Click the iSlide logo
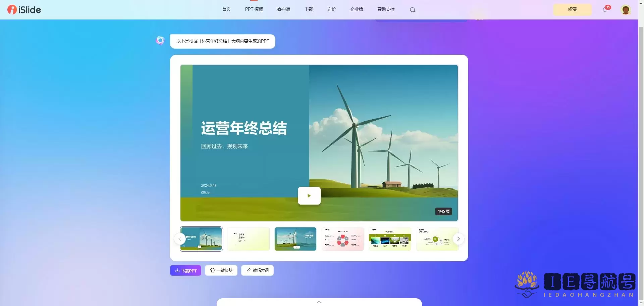The width and height of the screenshot is (644, 306). tap(24, 10)
